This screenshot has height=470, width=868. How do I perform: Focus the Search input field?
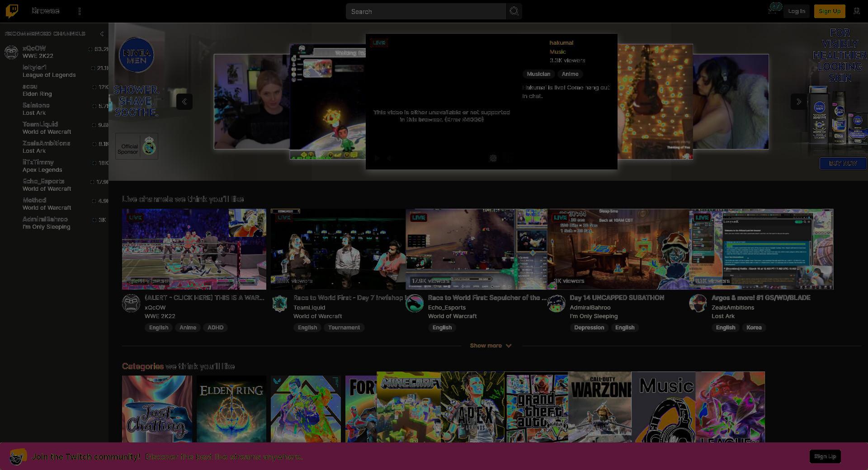(426, 11)
